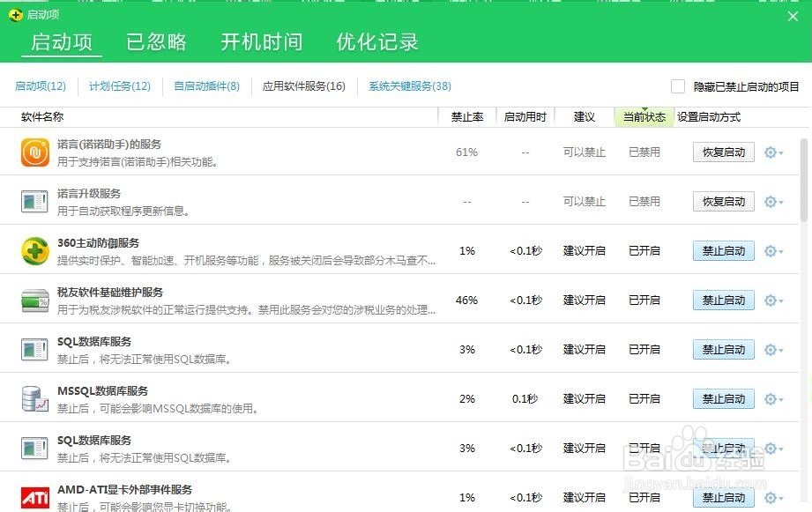812x512 pixels.
Task: Click 已开启 status of 360主动防御服务
Action: click(644, 251)
